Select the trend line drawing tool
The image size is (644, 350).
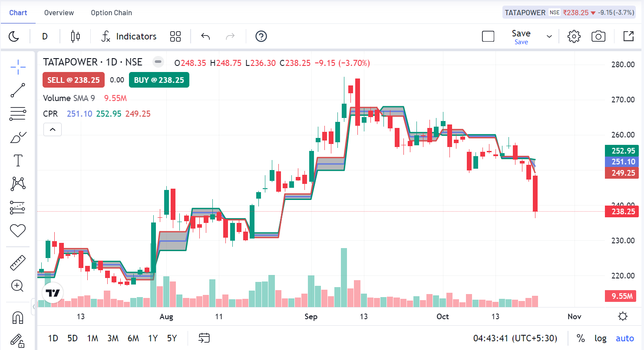pyautogui.click(x=18, y=90)
